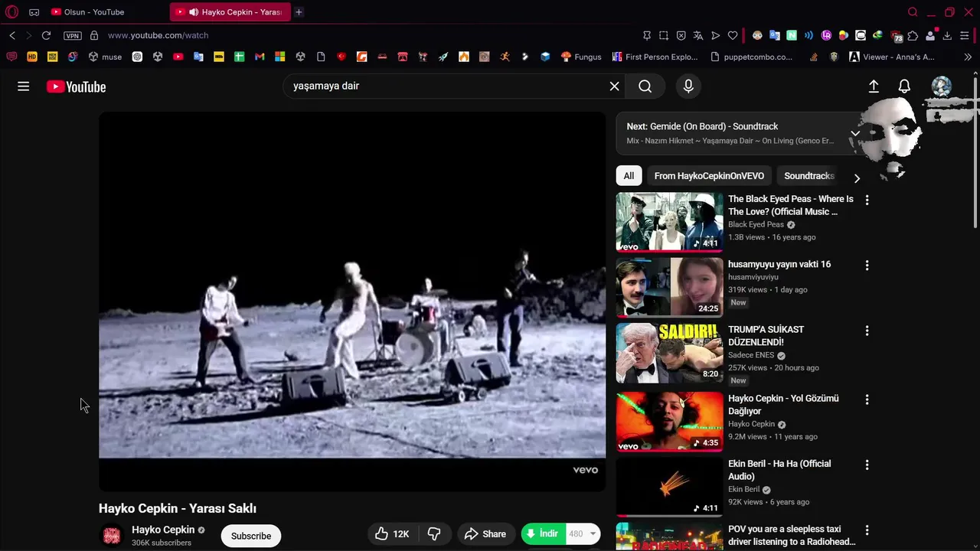The width and height of the screenshot is (980, 551).
Task: Open the Fungus bookmark
Action: [581, 57]
